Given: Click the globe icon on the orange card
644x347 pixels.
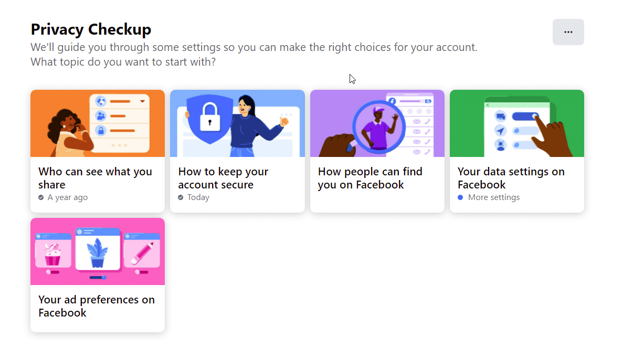Looking at the screenshot, I should [100, 101].
